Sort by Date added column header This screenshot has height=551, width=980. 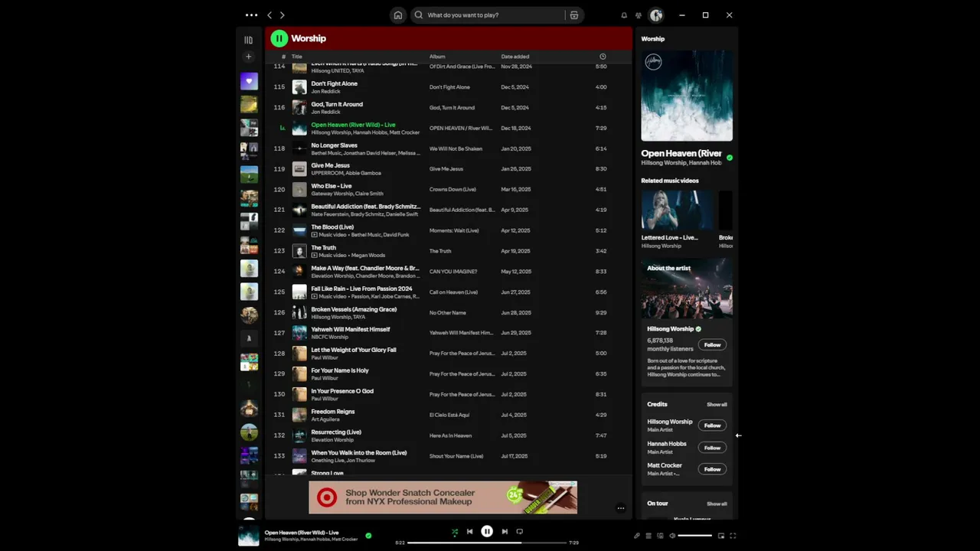[x=515, y=57]
